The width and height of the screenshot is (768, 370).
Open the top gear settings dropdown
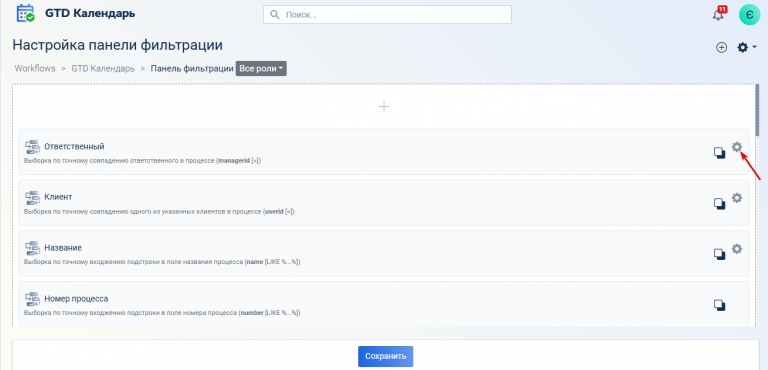pyautogui.click(x=747, y=48)
